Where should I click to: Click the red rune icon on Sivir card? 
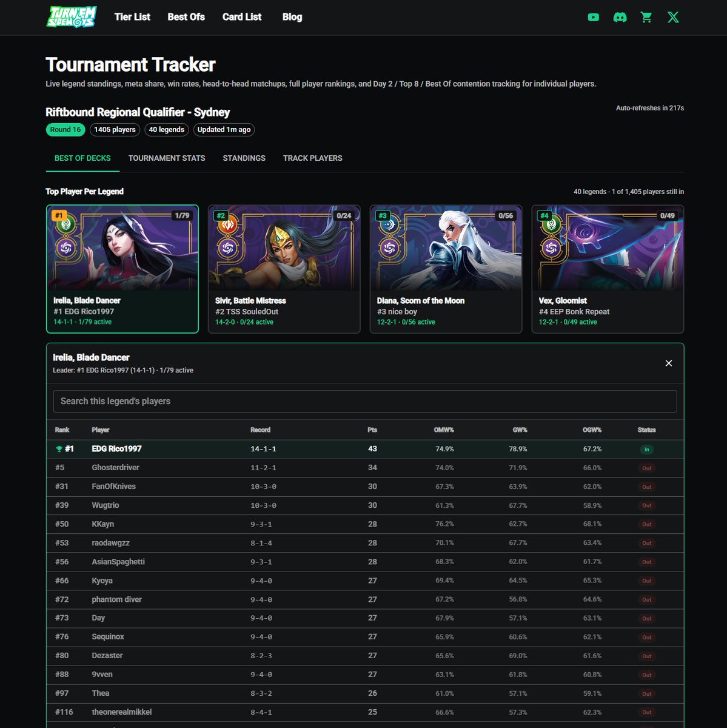point(228,224)
